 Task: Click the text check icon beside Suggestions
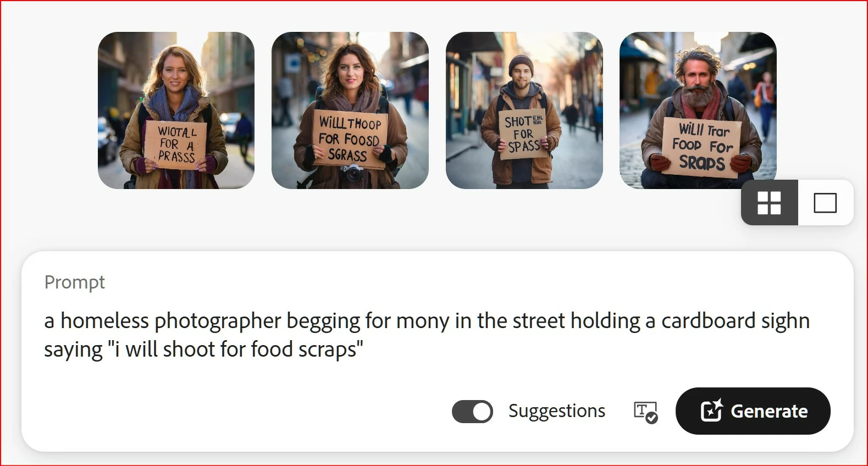click(645, 412)
